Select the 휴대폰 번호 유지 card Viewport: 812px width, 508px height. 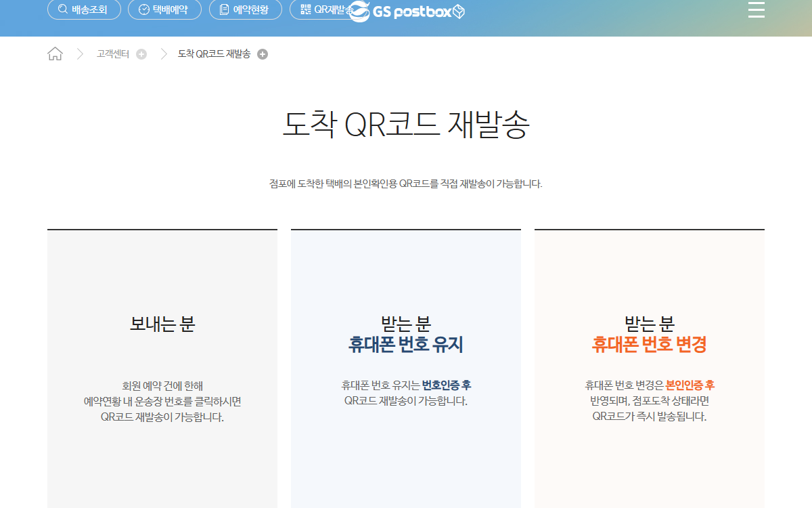[406, 368]
